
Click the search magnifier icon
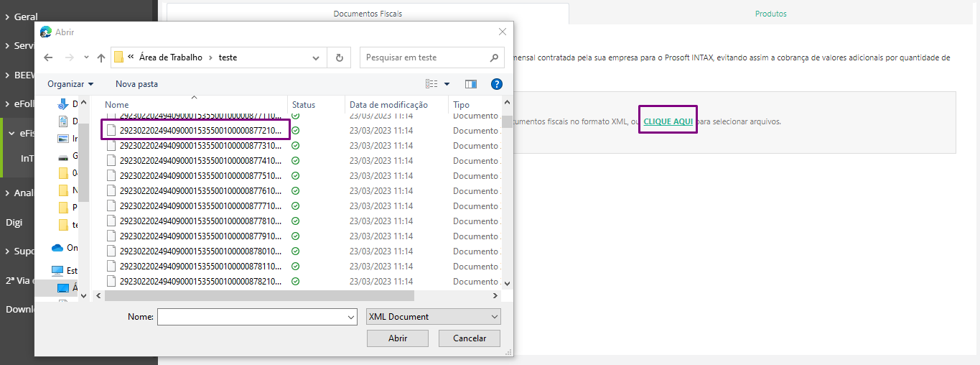(495, 57)
